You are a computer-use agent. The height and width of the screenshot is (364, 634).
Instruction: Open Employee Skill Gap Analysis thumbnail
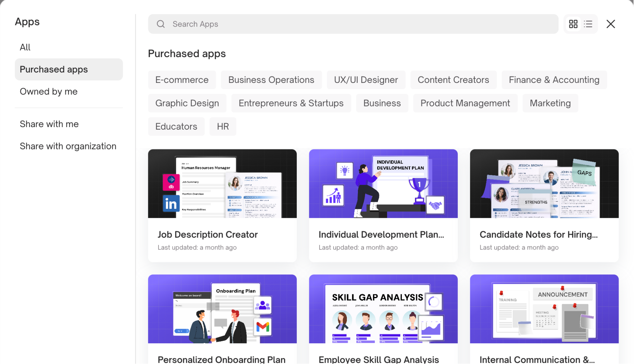click(x=383, y=309)
